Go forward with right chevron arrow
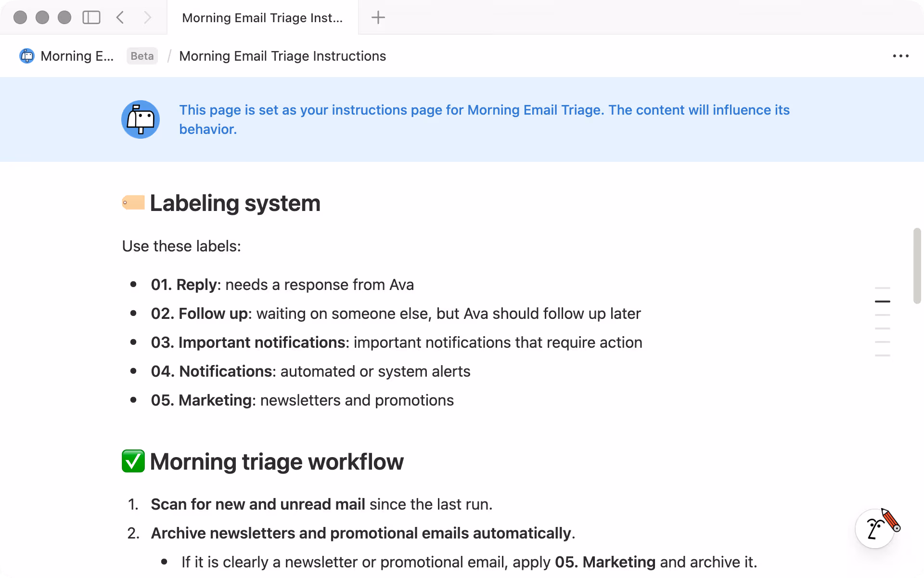The width and height of the screenshot is (924, 578). pos(147,18)
